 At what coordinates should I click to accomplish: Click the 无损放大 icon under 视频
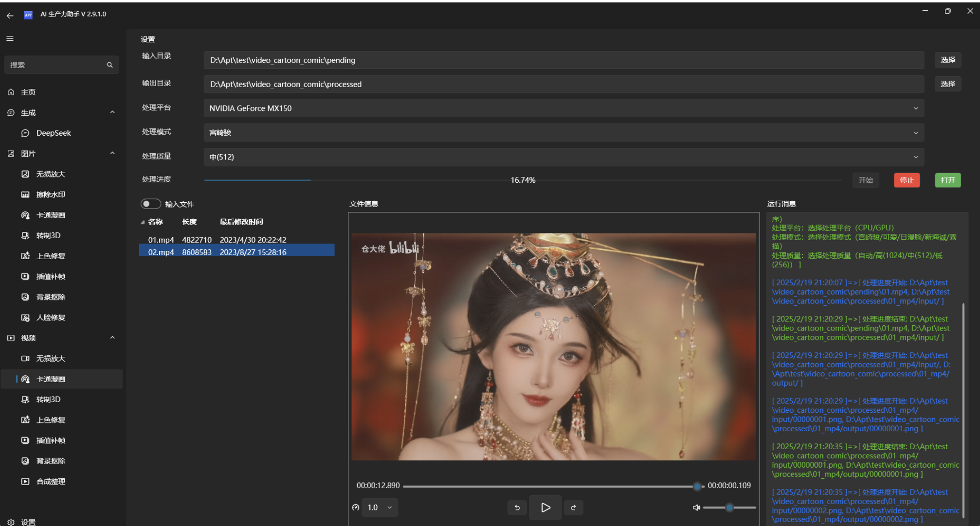[x=25, y=358]
